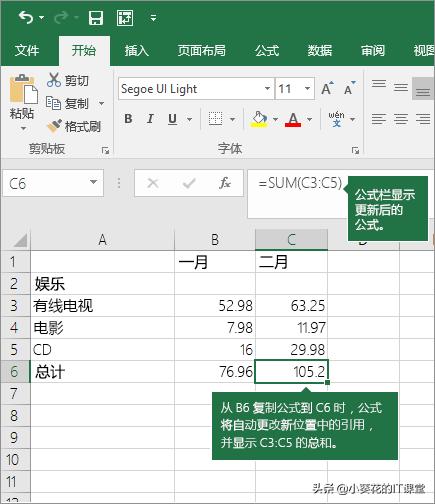The height and width of the screenshot is (504, 435).
Task: Click the cancel X icon in formula bar
Action: pos(153,183)
